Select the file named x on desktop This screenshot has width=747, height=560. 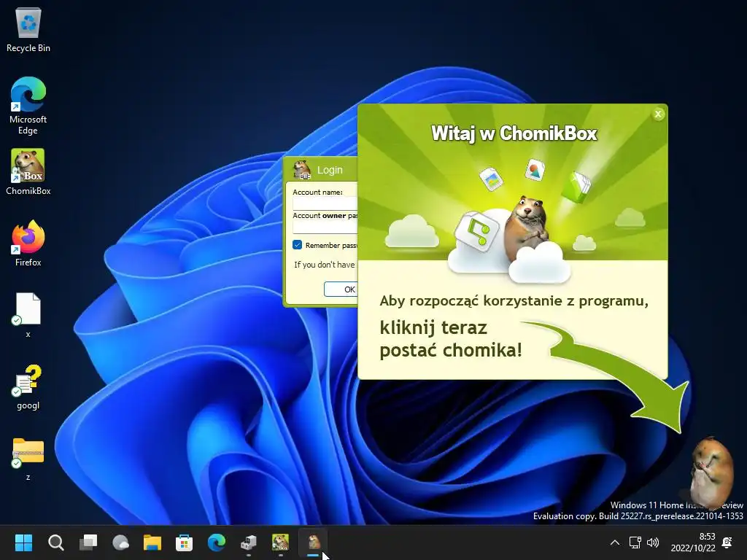[28, 315]
